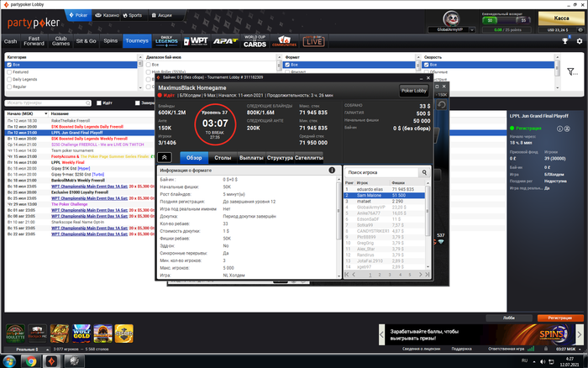Switch to the Cash tab
The width and height of the screenshot is (588, 368).
pos(10,41)
